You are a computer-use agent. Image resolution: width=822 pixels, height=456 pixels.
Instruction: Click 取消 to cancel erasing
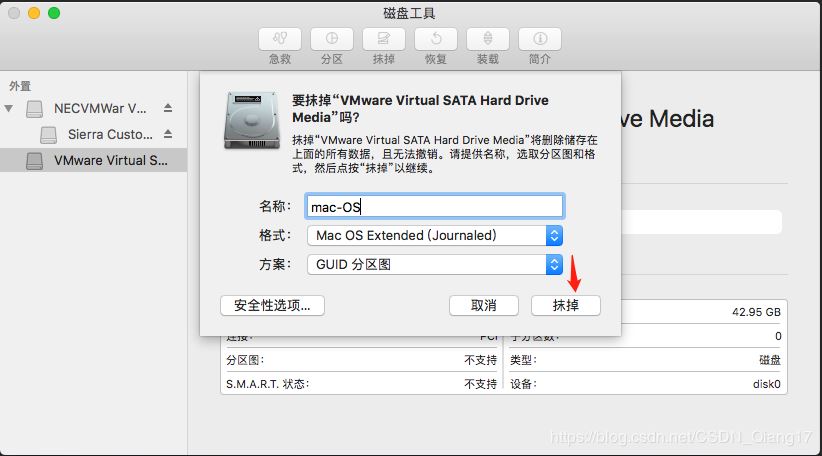[486, 305]
